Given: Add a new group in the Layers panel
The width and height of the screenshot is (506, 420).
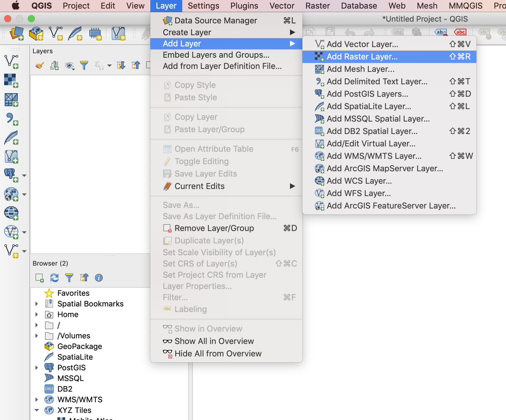Looking at the screenshot, I should pyautogui.click(x=54, y=66).
